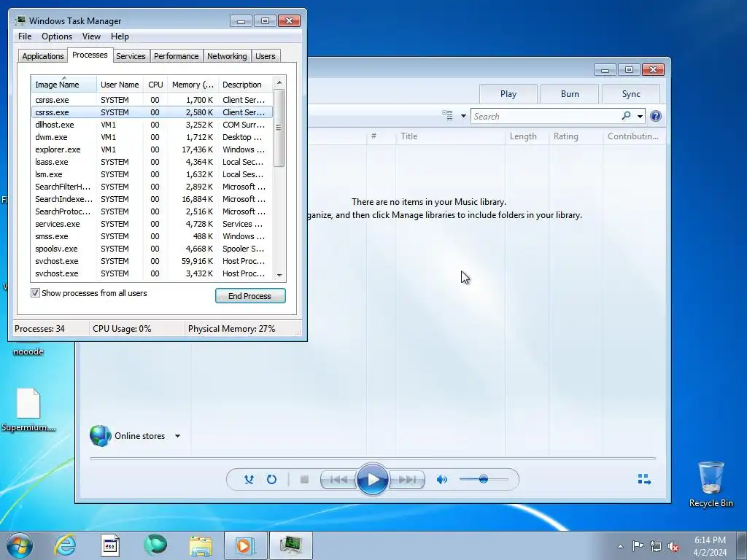Select the smss.exe process row
The width and height of the screenshot is (747, 560).
(152, 236)
